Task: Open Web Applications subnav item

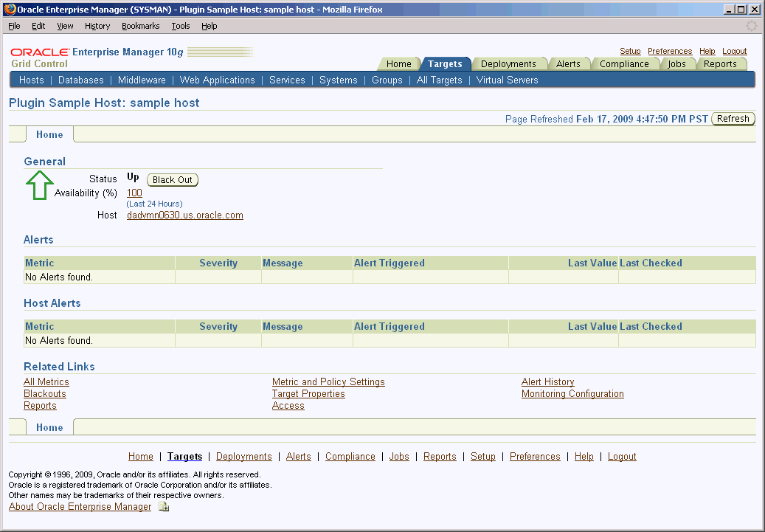Action: click(x=217, y=80)
